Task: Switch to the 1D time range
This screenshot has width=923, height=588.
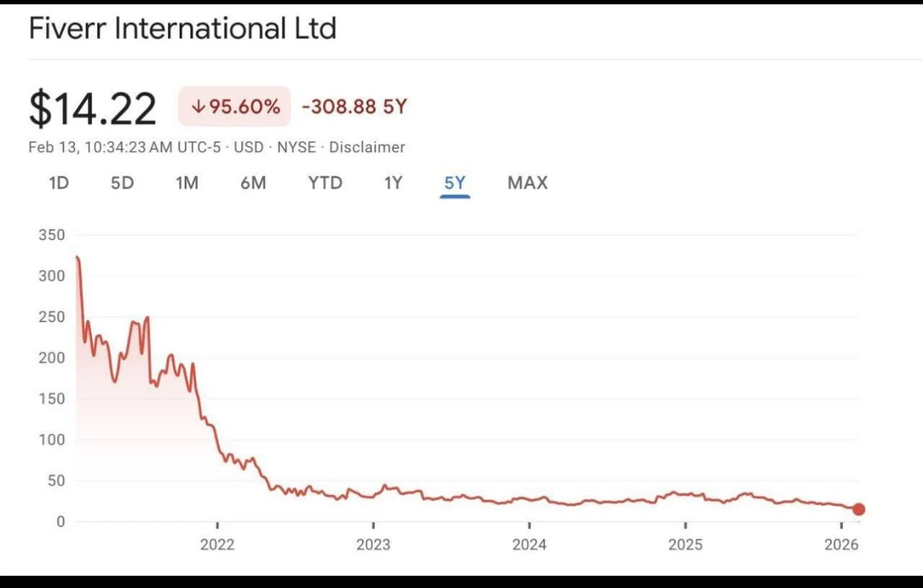Action: 58,183
